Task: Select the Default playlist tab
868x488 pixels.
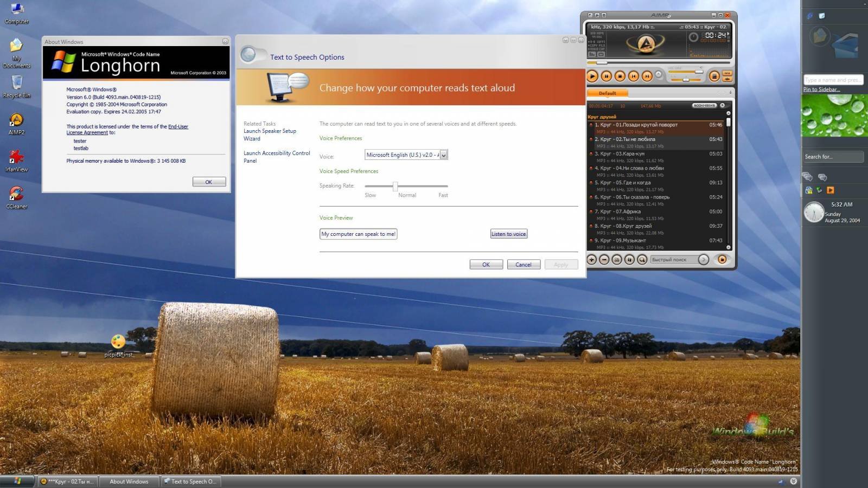Action: click(608, 93)
